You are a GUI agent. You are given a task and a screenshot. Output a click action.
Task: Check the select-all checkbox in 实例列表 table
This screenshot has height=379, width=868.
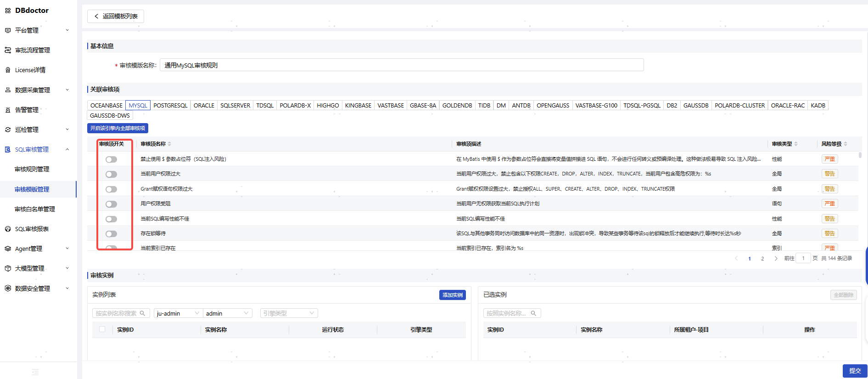[102, 329]
